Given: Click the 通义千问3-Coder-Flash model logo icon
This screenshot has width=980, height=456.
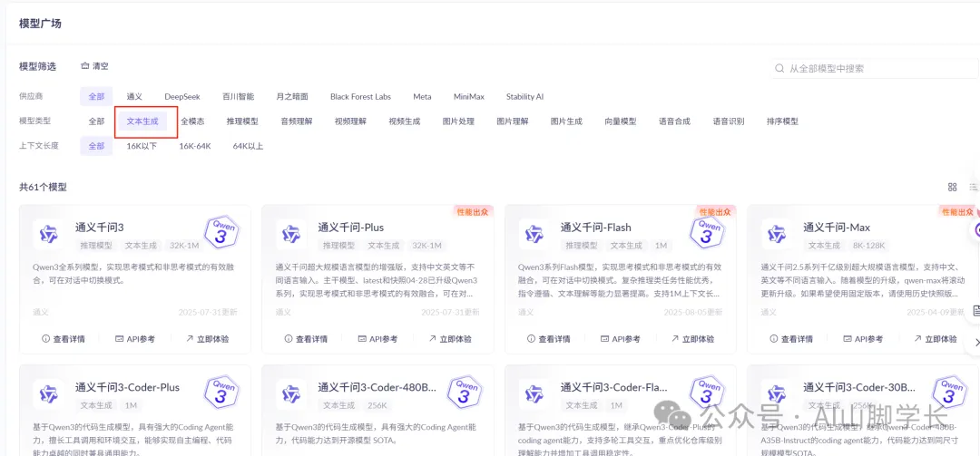Looking at the screenshot, I should click(534, 393).
